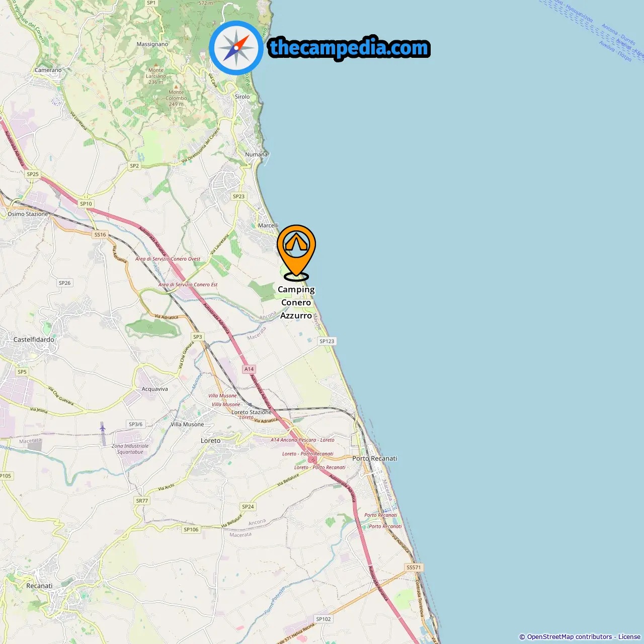Select the Camping Conero Azzurro label

click(296, 302)
